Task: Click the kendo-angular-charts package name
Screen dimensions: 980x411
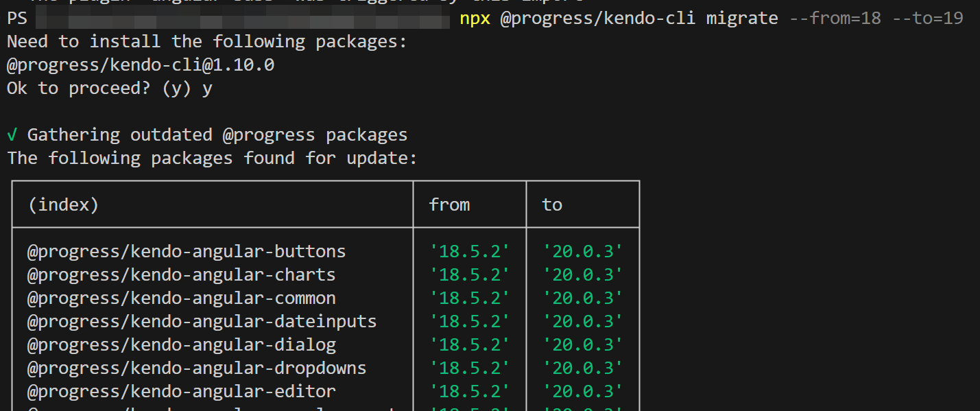Action: 181,275
